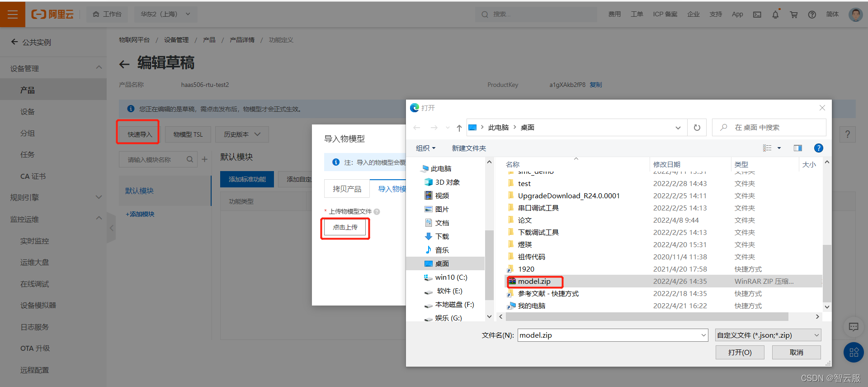Open the hamburger menu in the top-left corner
868x387 pixels.
[x=13, y=14]
